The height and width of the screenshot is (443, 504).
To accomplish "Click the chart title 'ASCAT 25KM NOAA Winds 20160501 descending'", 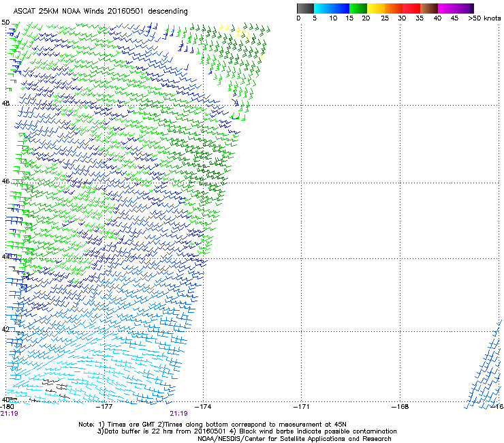I will tap(100, 11).
